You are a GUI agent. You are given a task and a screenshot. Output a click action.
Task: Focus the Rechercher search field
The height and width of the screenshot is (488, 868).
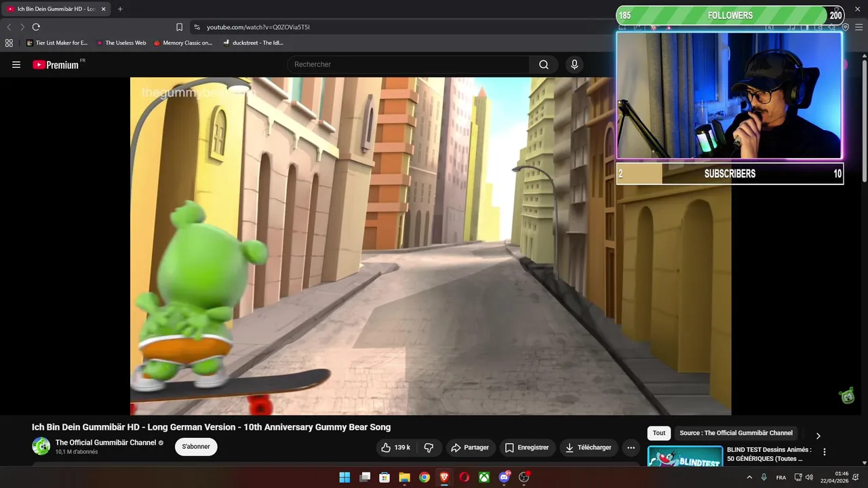point(409,64)
